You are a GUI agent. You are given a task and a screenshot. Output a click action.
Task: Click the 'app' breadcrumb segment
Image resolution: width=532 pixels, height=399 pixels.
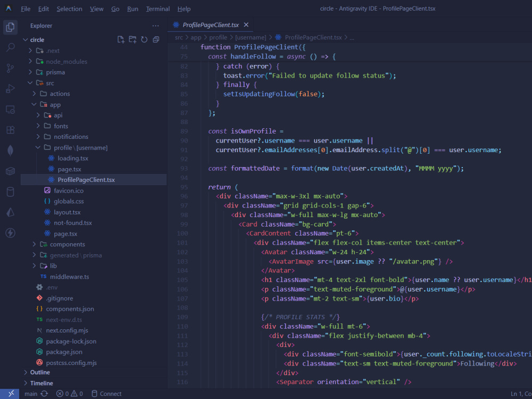tap(196, 37)
